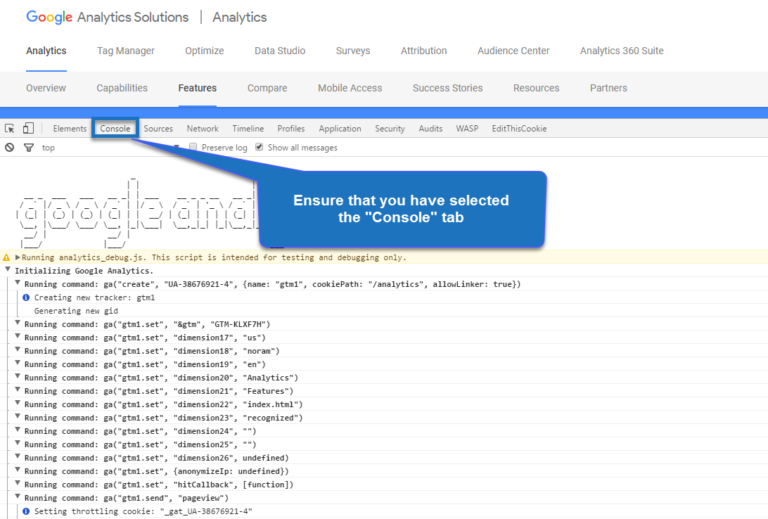This screenshot has width=768, height=519.
Task: Click the Analytics Solutions header title
Action: point(133,17)
